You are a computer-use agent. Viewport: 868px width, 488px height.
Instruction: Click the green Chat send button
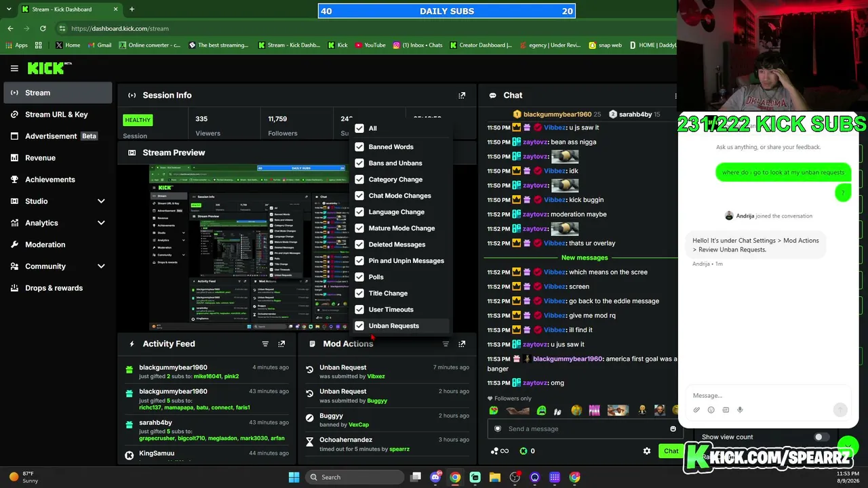671,451
